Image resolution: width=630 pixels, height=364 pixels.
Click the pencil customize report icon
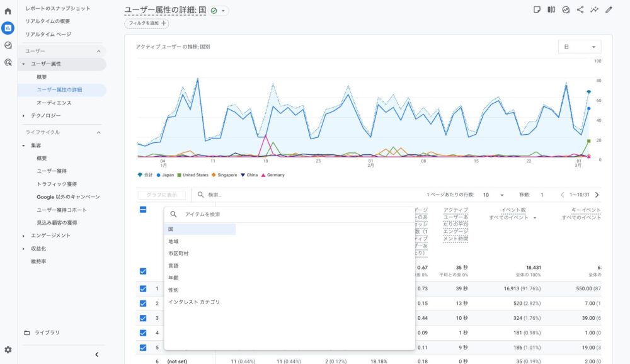[609, 9]
